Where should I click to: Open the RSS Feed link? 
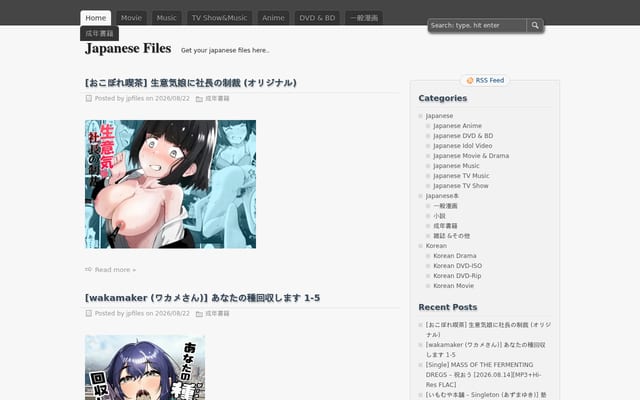tap(489, 80)
